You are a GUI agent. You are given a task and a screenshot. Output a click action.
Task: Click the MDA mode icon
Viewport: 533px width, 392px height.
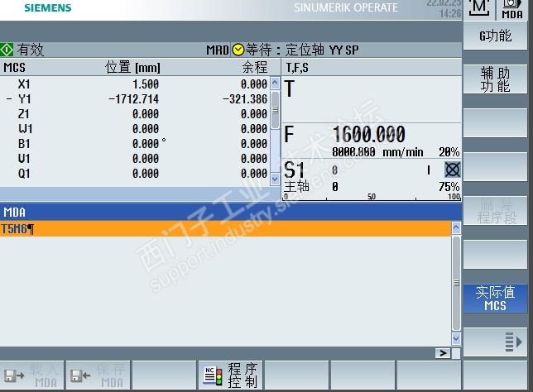point(512,10)
